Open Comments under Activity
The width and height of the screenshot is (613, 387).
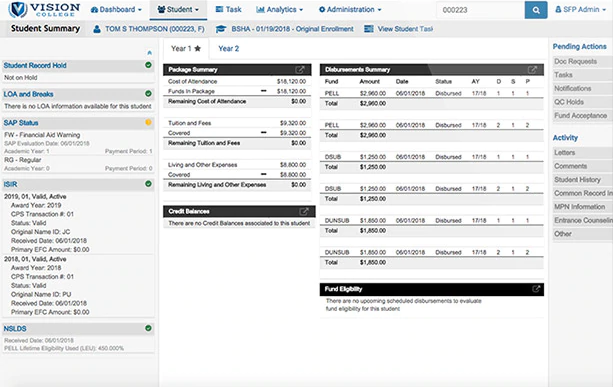[583, 166]
